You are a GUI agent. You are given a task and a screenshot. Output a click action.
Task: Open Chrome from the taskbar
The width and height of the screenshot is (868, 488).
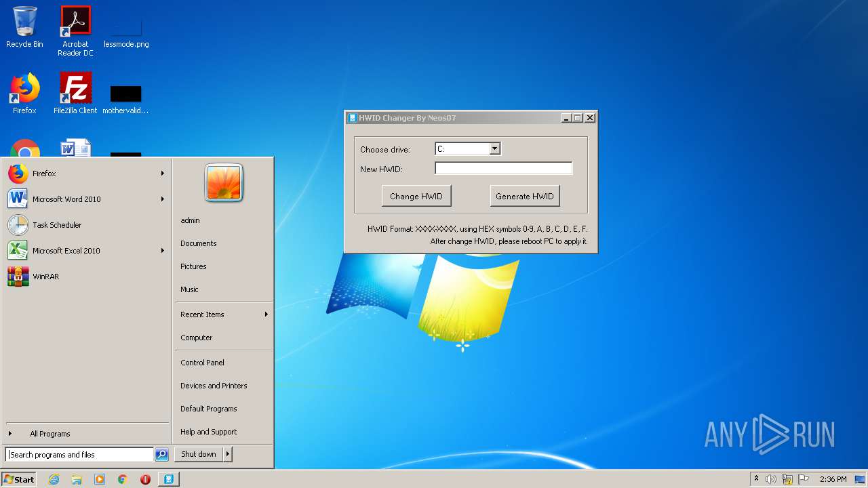(123, 479)
